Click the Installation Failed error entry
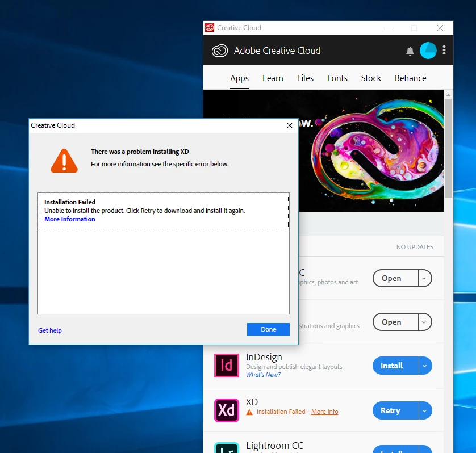 [x=164, y=211]
